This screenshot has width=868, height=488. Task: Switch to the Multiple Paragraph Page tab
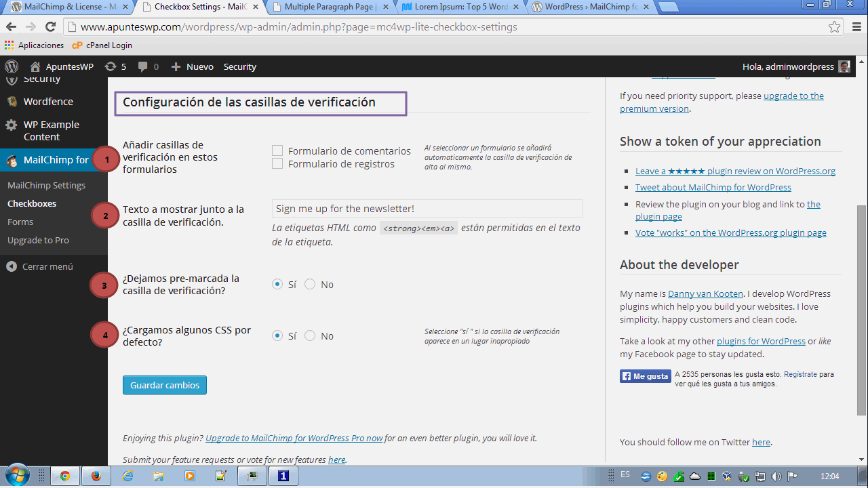pyautogui.click(x=330, y=7)
